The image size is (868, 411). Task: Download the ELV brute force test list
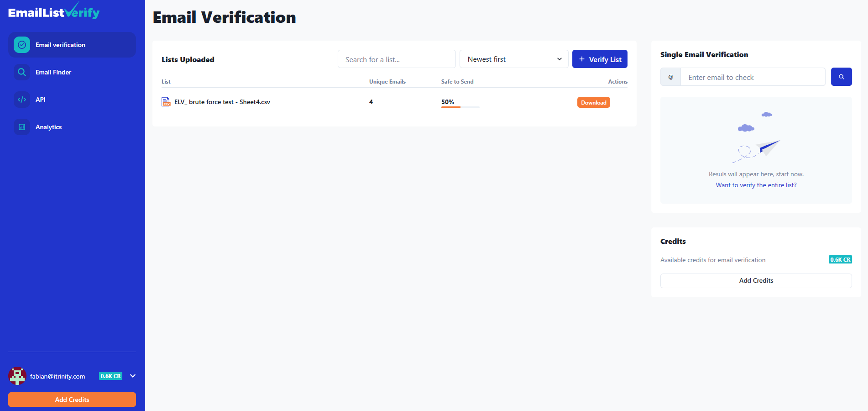point(593,102)
